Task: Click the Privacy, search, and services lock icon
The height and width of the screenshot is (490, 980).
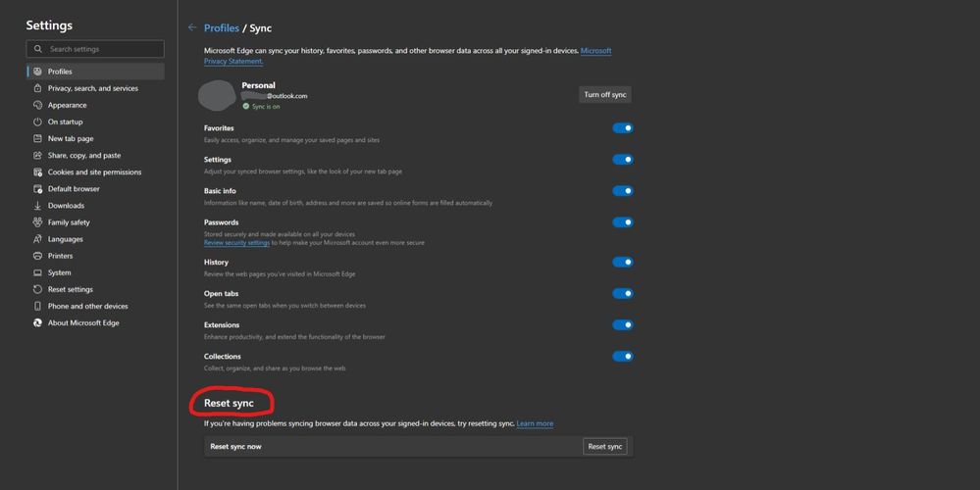Action: 37,88
